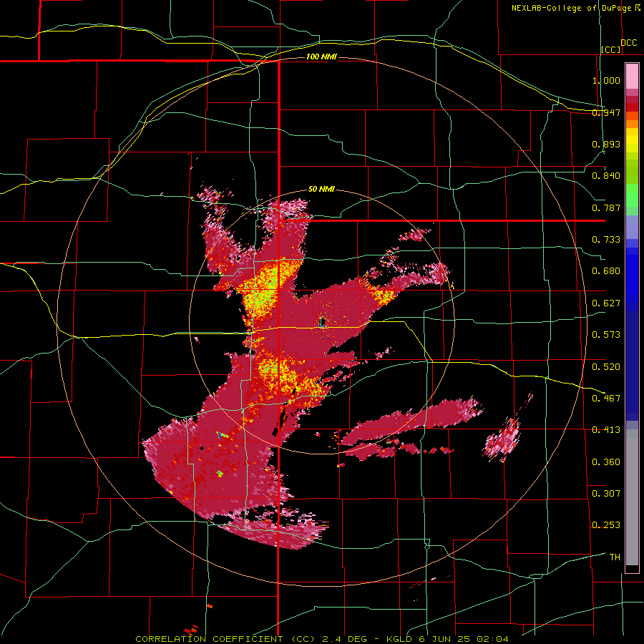Click the KGLD radar site marker at ring center

pyautogui.click(x=323, y=321)
